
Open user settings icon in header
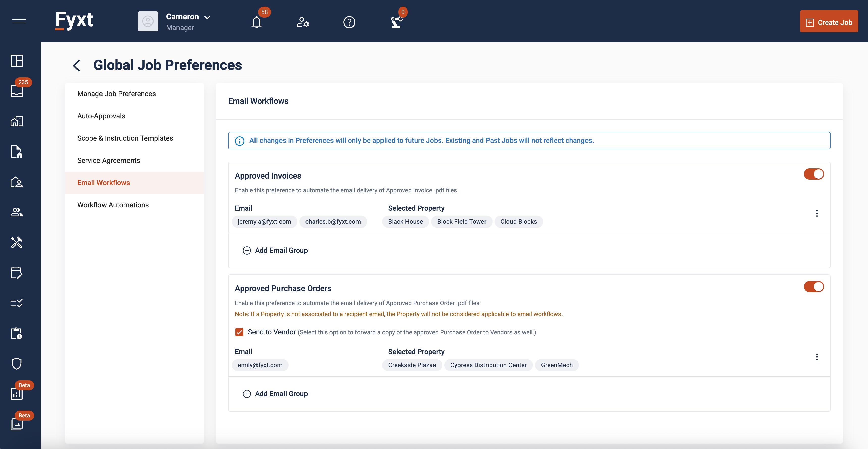tap(302, 22)
